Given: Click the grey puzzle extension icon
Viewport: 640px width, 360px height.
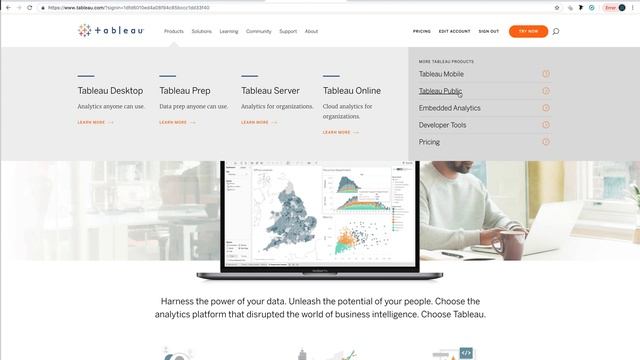Looking at the screenshot, I should click(x=570, y=7).
